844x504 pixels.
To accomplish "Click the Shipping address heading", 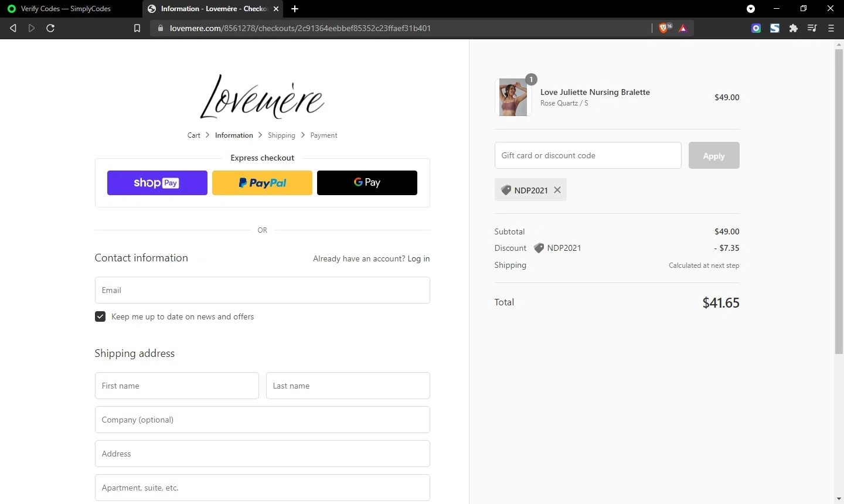I will [x=135, y=353].
